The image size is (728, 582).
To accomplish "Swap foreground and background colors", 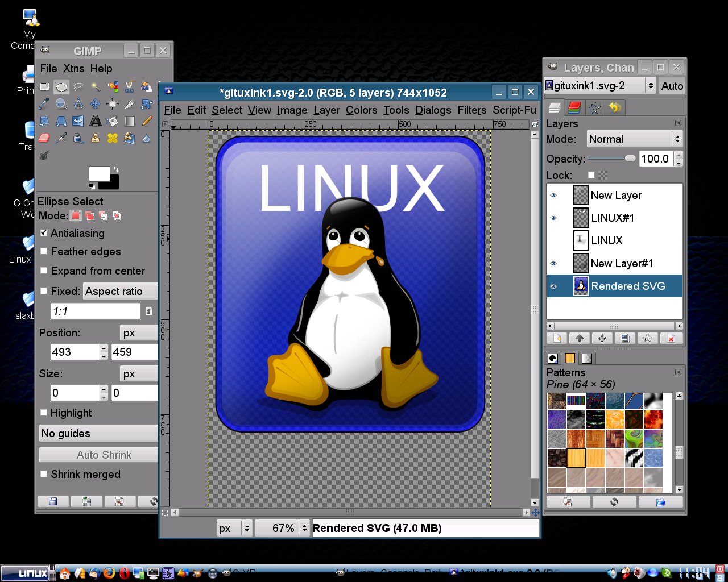I will click(x=116, y=169).
